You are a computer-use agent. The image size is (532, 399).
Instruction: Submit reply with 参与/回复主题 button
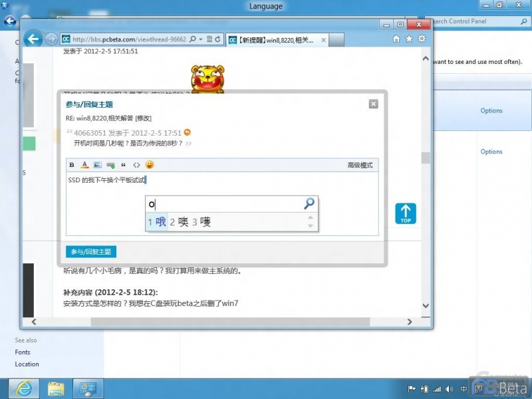click(x=91, y=252)
